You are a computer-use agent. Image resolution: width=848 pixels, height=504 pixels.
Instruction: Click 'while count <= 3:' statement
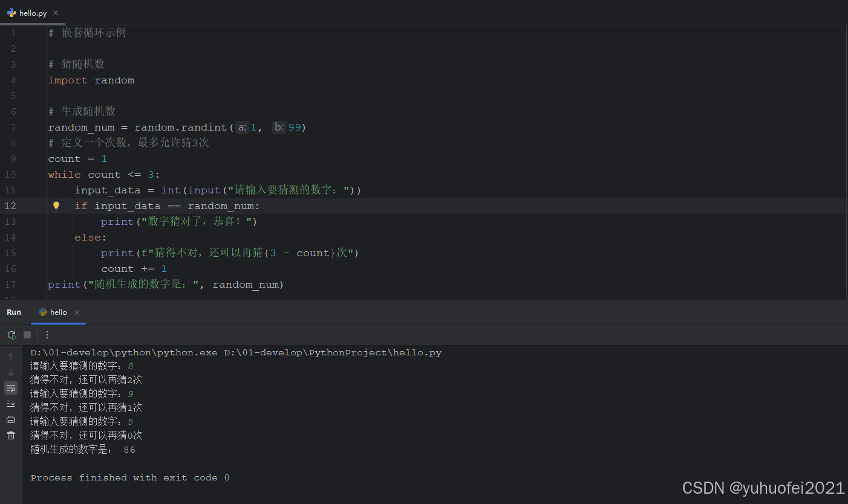click(x=104, y=175)
